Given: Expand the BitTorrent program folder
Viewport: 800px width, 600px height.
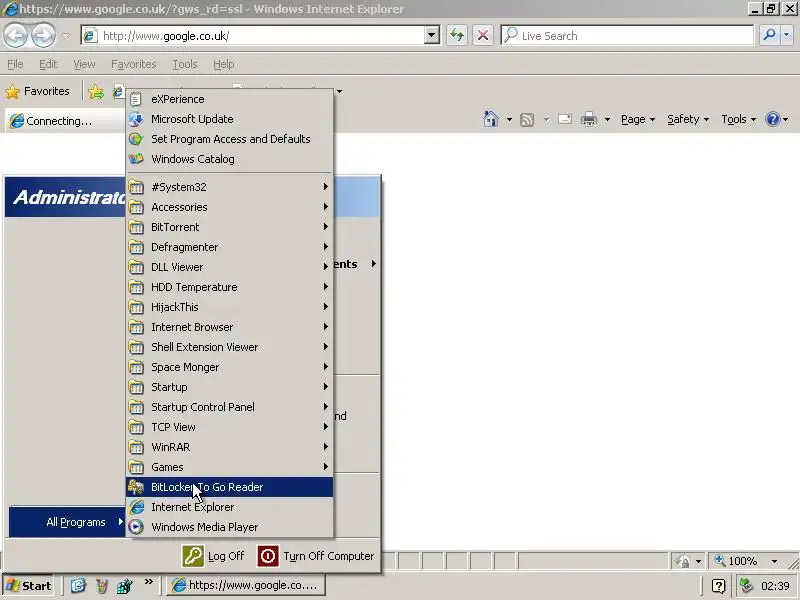Looking at the screenshot, I should 229,227.
